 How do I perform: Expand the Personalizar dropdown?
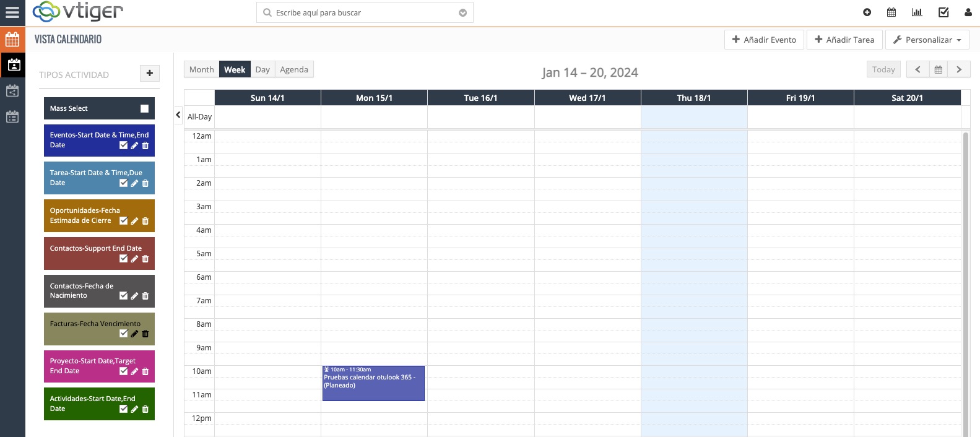pos(927,40)
